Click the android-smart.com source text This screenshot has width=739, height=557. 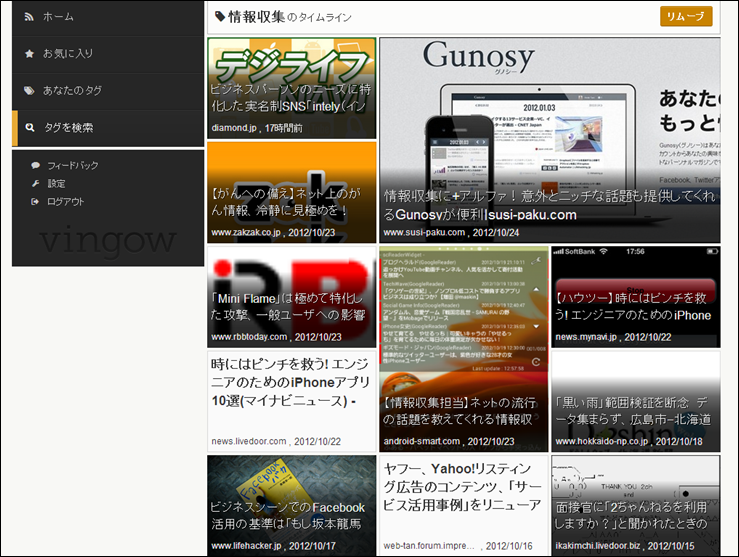pos(422,442)
